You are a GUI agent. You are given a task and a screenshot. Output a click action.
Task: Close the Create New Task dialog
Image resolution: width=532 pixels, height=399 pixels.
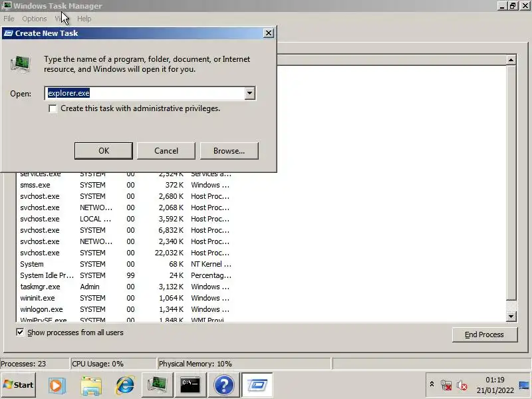269,33
